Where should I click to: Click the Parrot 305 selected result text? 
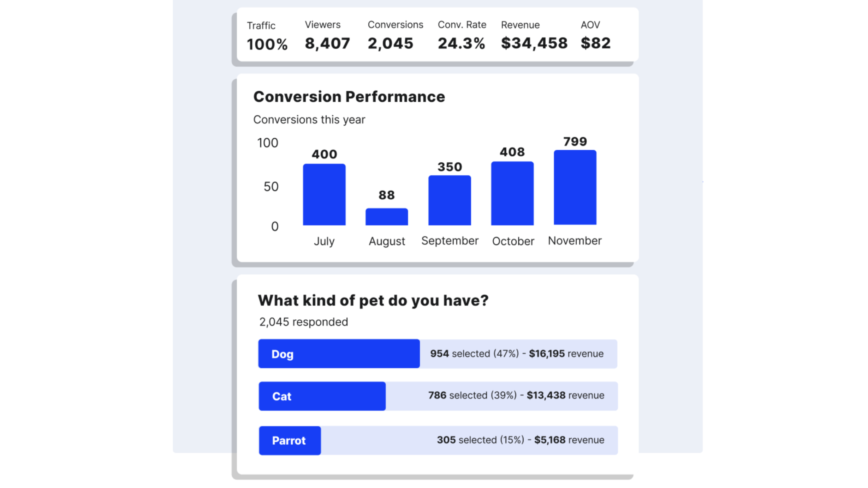tap(480, 440)
